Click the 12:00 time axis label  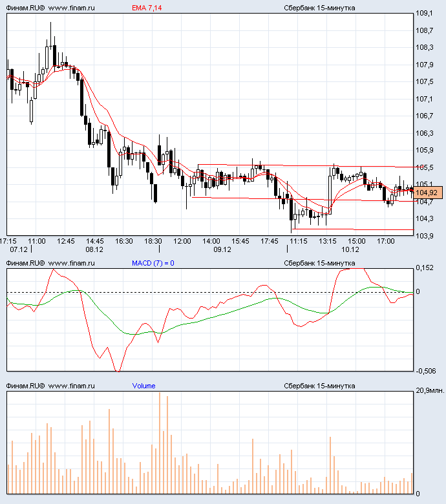pyautogui.click(x=182, y=241)
